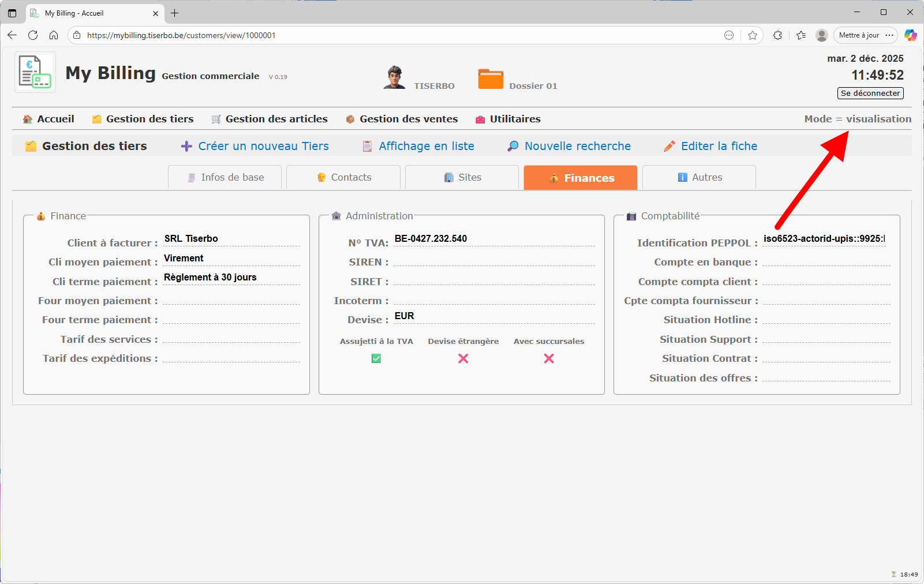Image resolution: width=924 pixels, height=584 pixels.
Task: Open the orange Dossier 01 folder icon
Action: 491,78
